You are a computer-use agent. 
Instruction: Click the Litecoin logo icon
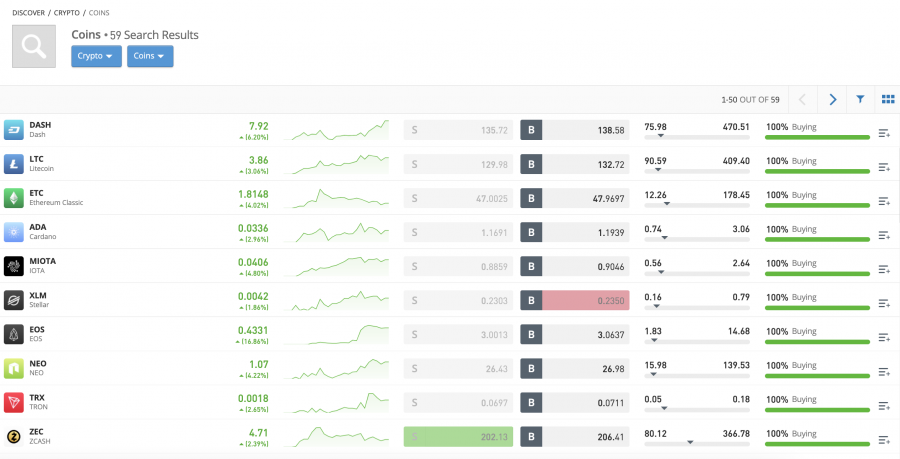(14, 164)
